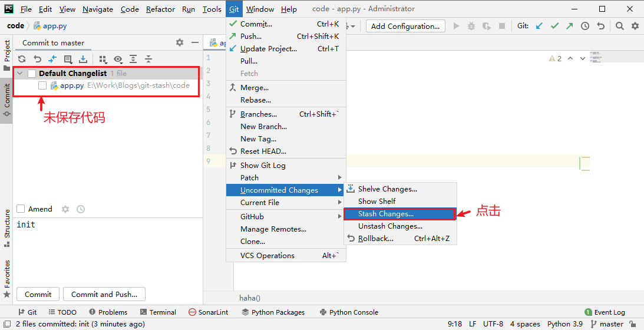Screen dimensions: 644x330
Task: Click the Git Update Project blue arrow
Action: 539,26
